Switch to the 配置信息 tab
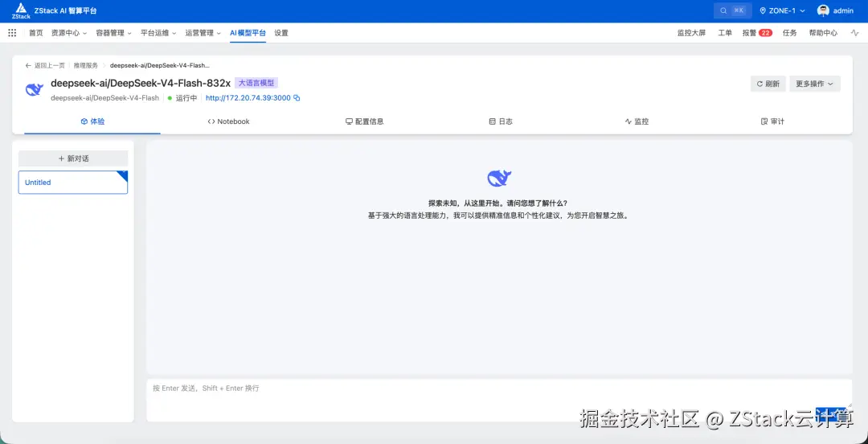Image resolution: width=868 pixels, height=444 pixels. [365, 121]
